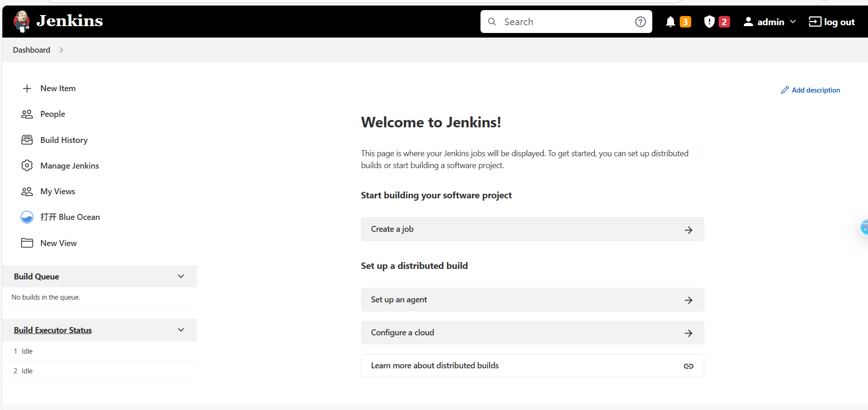Click 'No builds in the queue.' text
The height and width of the screenshot is (410, 868).
(46, 297)
